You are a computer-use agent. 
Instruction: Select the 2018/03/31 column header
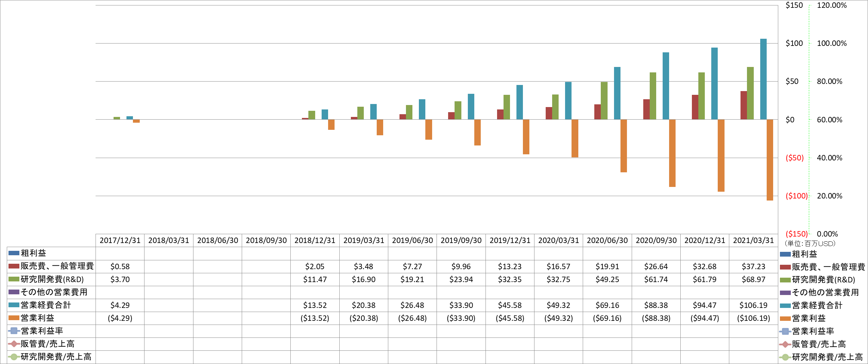click(169, 241)
